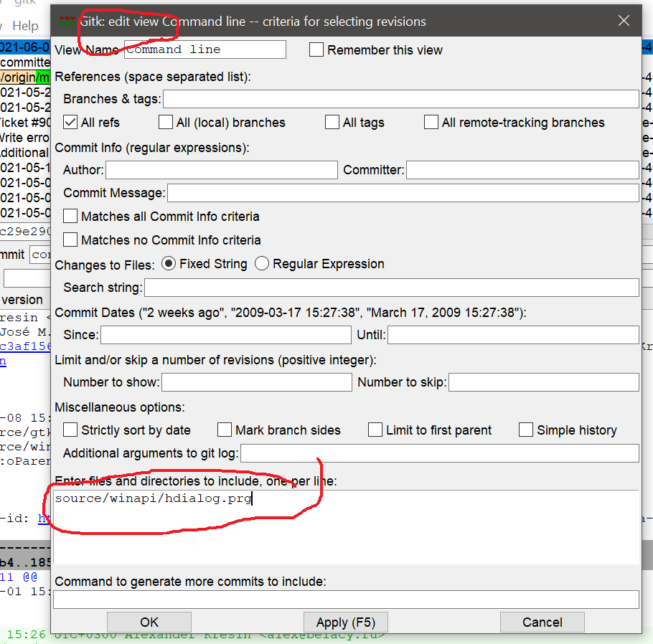Tick the All (local) branches checkbox
Screen dimensions: 653x644
pos(166,123)
